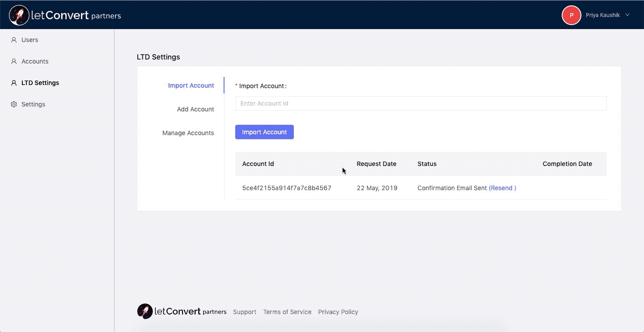Open the Terms of Service link
644x332 pixels.
[x=287, y=312]
